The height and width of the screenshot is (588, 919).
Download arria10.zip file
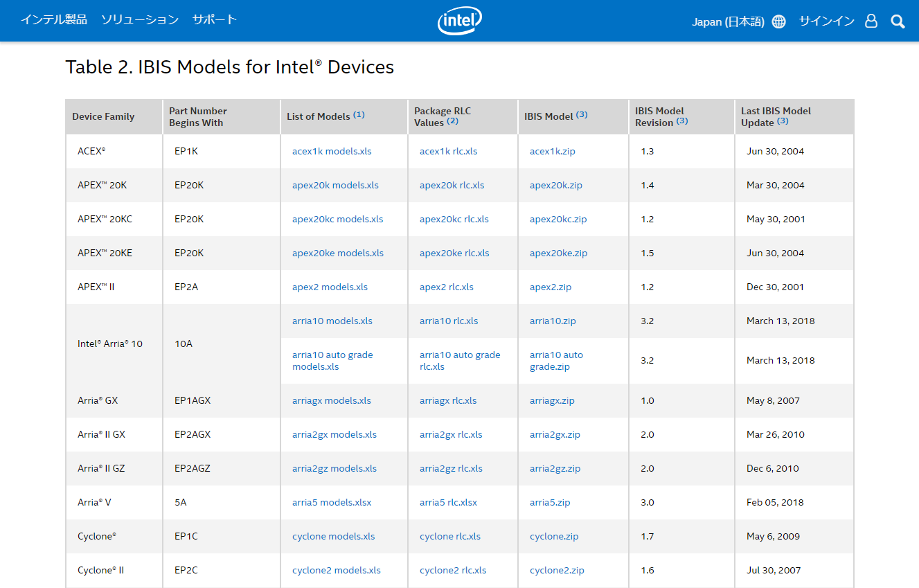coord(553,321)
